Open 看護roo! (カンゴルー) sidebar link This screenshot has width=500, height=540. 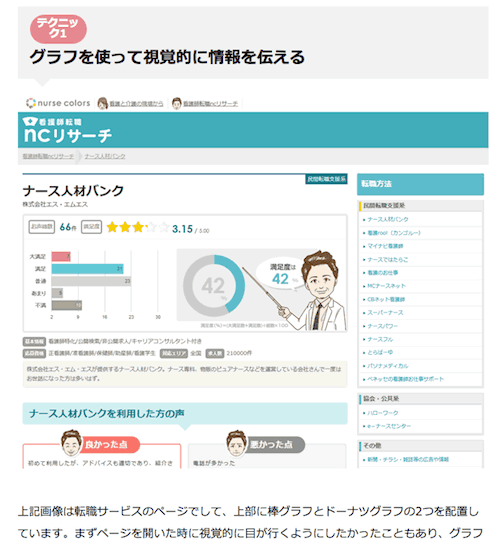(x=394, y=233)
